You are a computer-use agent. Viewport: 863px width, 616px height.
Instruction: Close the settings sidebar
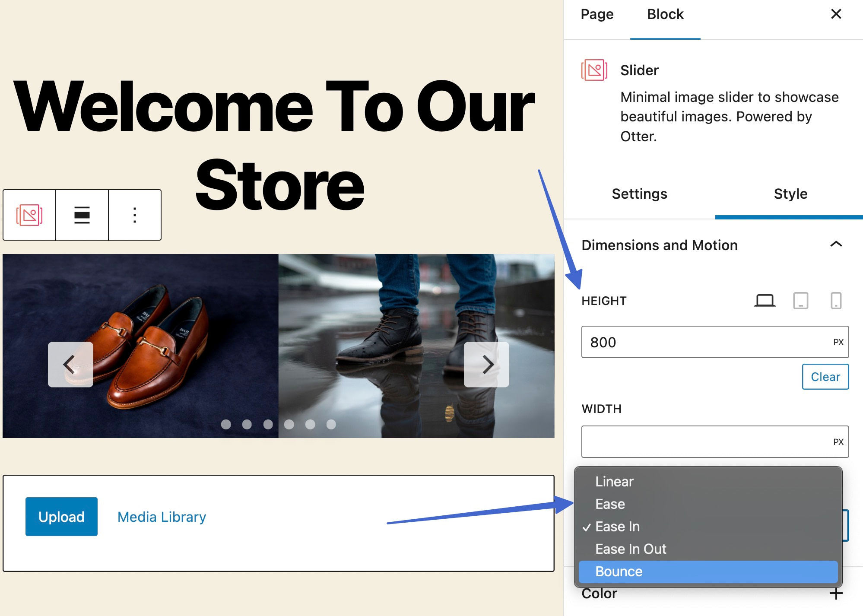click(x=836, y=14)
